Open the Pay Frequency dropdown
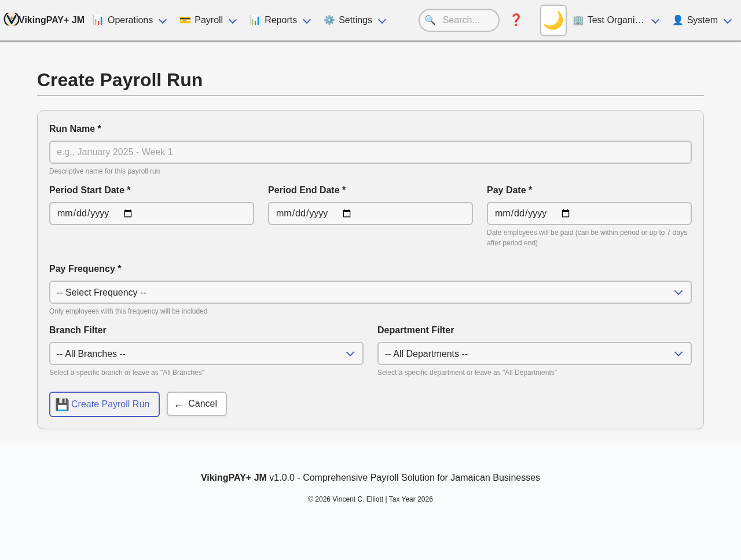Image resolution: width=741 pixels, height=560 pixels. click(x=370, y=292)
